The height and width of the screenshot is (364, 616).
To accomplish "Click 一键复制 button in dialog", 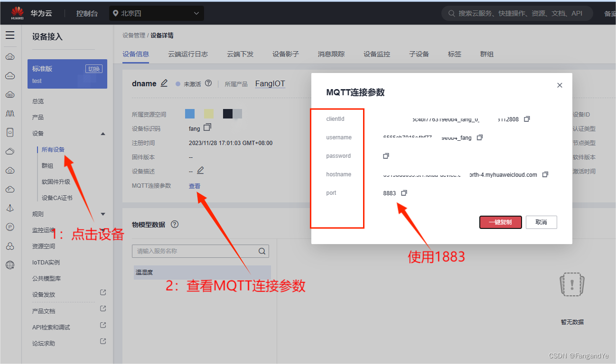I will tap(501, 222).
